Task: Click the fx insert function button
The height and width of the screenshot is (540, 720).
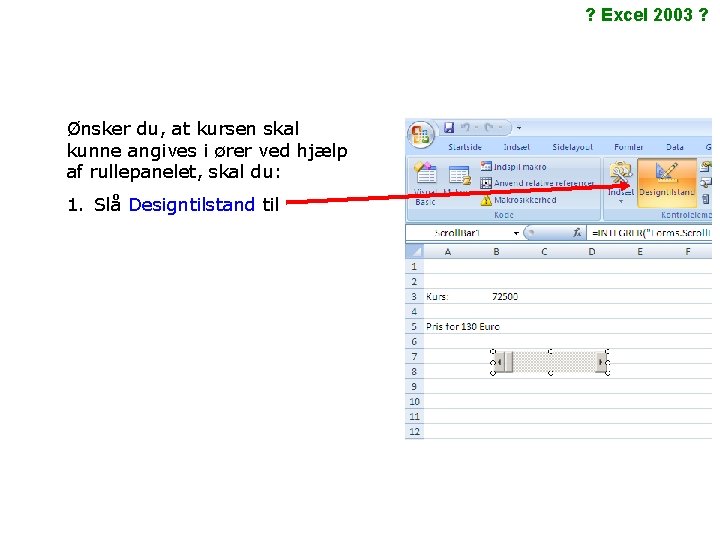Action: 577,233
